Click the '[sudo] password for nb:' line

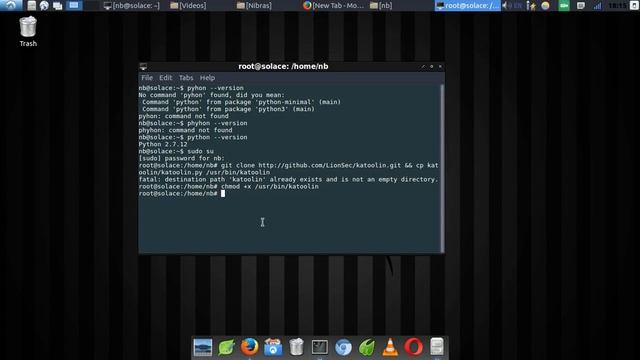coord(182,158)
